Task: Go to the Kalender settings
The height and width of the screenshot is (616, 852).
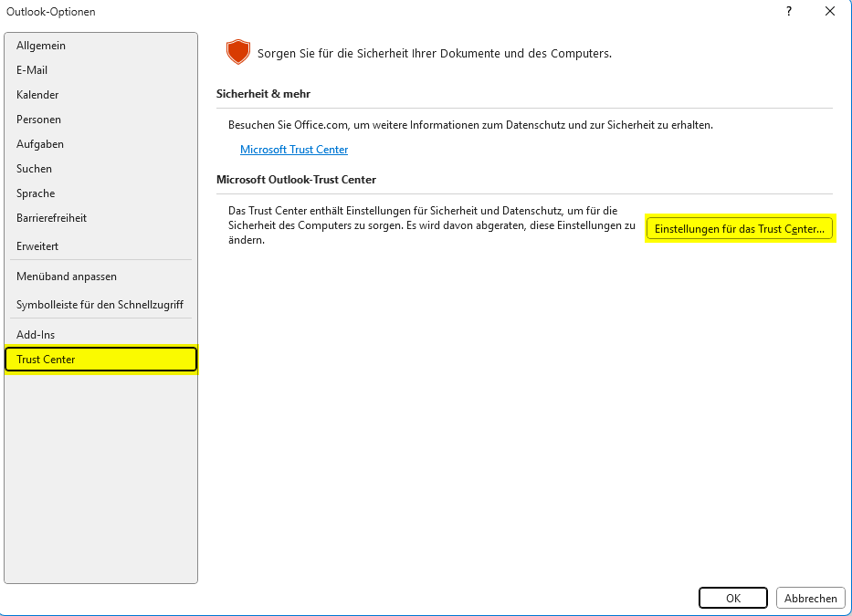Action: [x=37, y=95]
